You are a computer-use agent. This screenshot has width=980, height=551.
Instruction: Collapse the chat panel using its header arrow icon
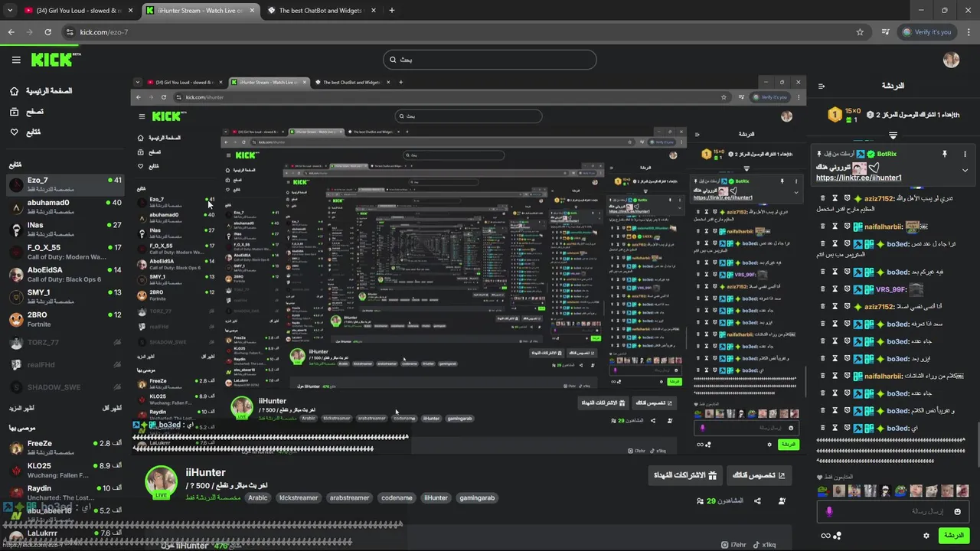click(822, 86)
